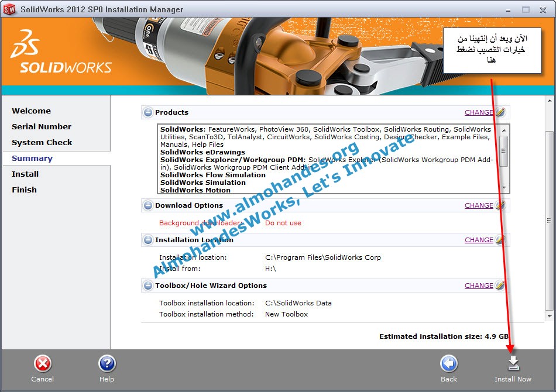Click the pencil icon beside Installation Location CHANGE

(x=500, y=240)
